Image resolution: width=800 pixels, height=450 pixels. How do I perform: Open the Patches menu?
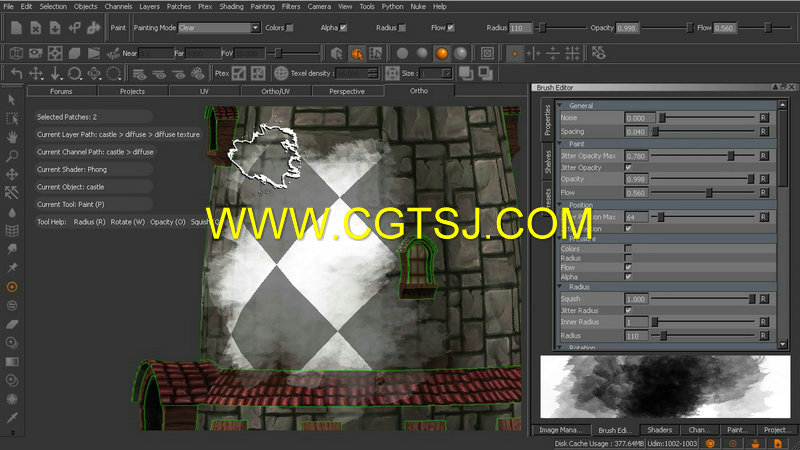point(179,6)
